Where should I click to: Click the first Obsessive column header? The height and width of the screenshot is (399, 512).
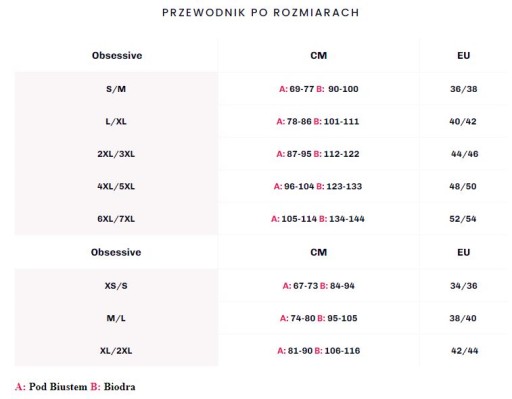coord(117,55)
